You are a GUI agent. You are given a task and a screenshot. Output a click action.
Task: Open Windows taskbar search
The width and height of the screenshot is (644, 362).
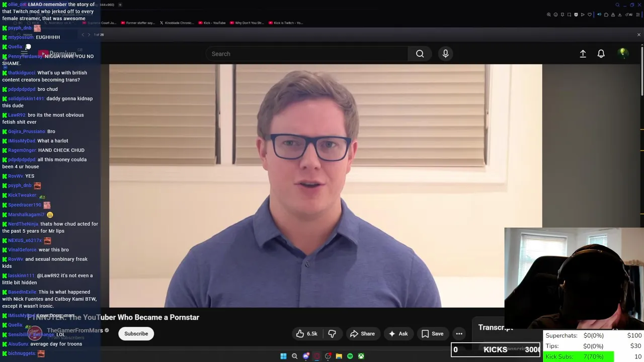(295, 356)
